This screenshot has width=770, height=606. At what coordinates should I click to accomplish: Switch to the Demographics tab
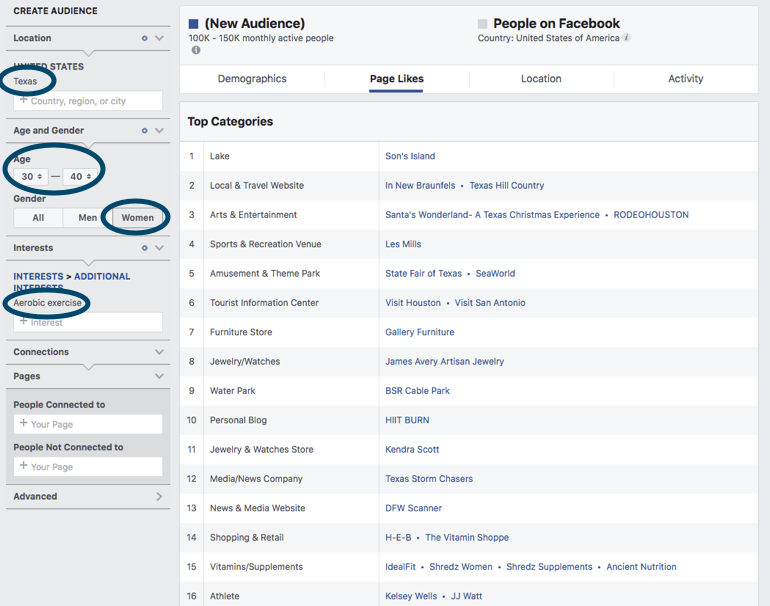point(252,79)
